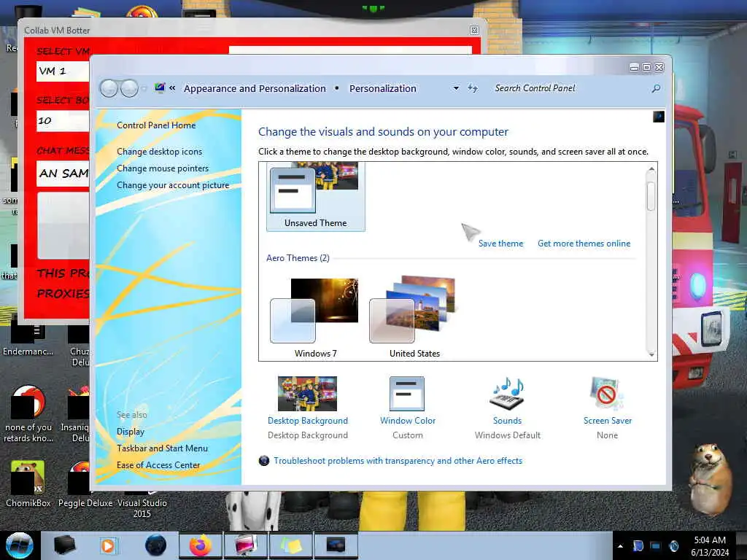Click theme list scroll down arrow
This screenshot has width=747, height=560.
pos(651,354)
